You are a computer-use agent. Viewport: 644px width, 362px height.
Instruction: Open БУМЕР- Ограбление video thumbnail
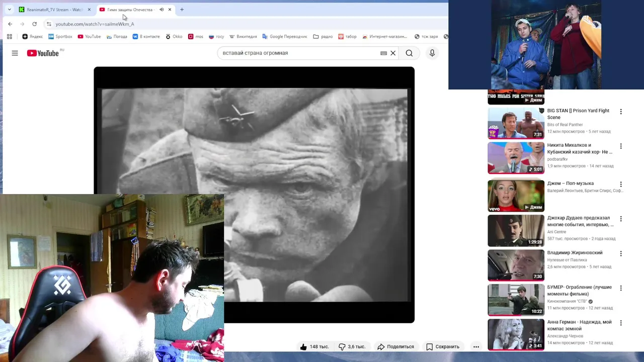pyautogui.click(x=516, y=300)
